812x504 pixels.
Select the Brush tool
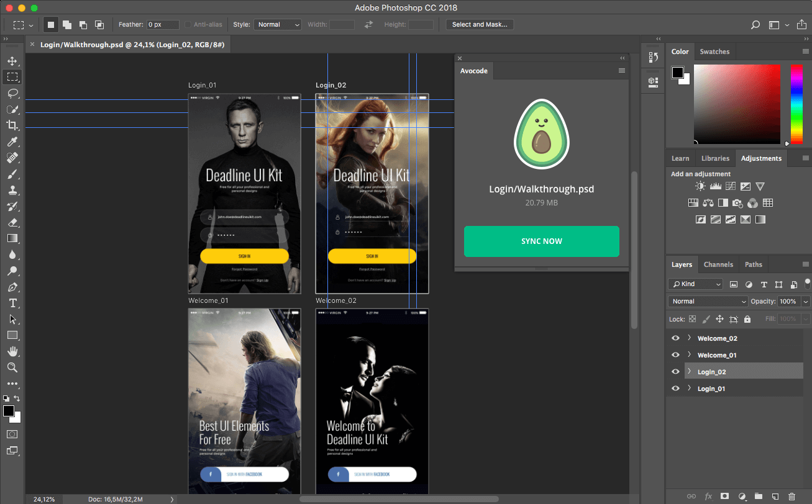pos(12,174)
